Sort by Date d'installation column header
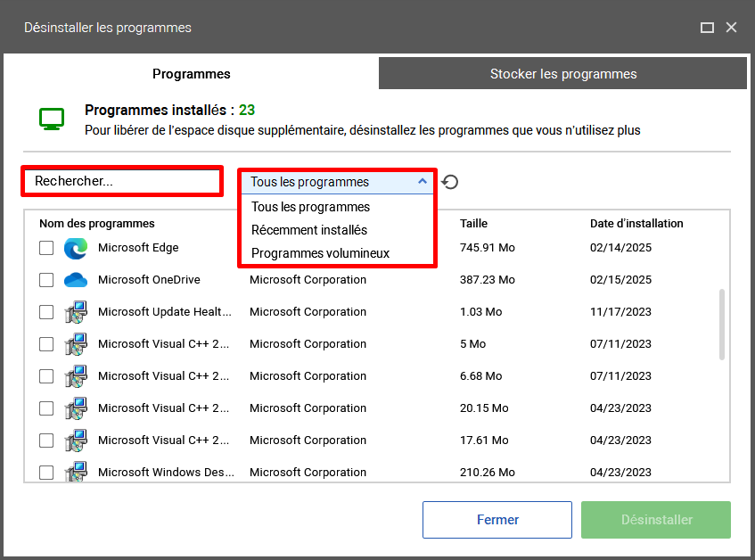Image resolution: width=755 pixels, height=560 pixels. pyautogui.click(x=636, y=224)
